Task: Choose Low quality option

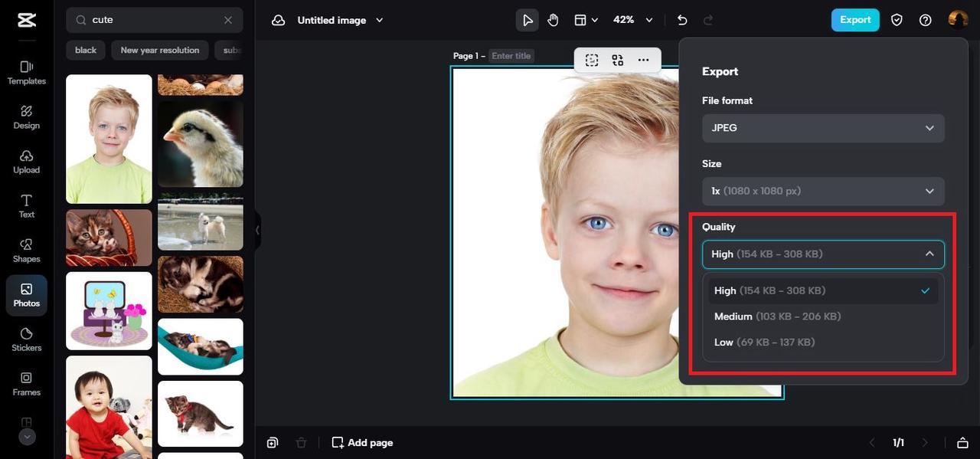Action: click(x=823, y=342)
